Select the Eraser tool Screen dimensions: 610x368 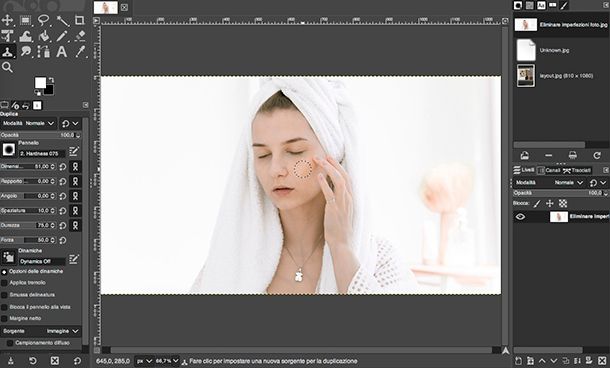pyautogui.click(x=80, y=36)
